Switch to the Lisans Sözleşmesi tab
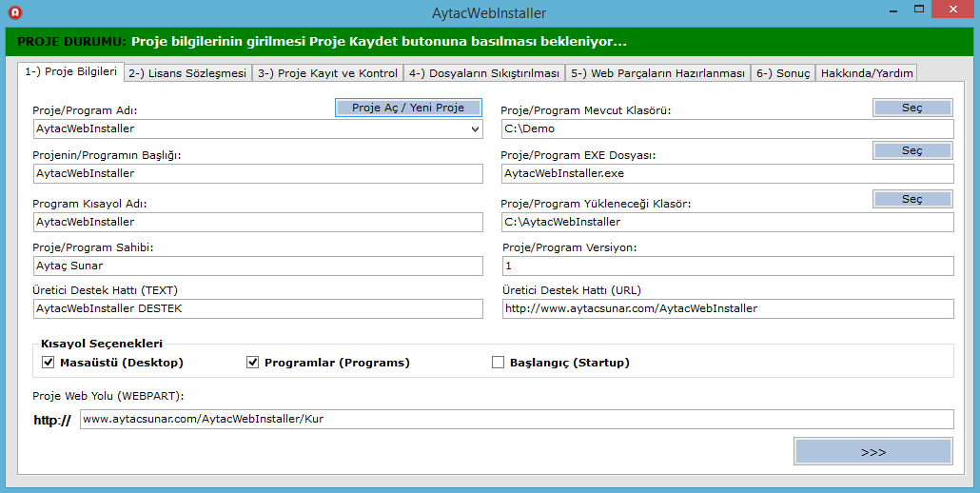 click(x=186, y=73)
